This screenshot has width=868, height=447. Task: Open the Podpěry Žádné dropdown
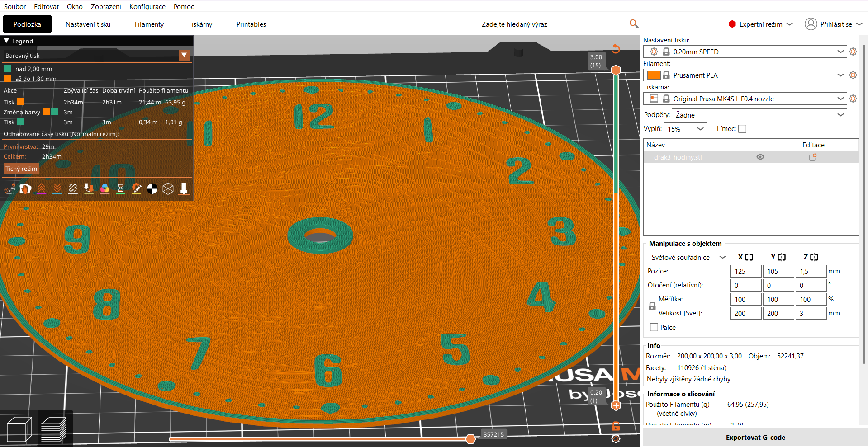pos(759,115)
